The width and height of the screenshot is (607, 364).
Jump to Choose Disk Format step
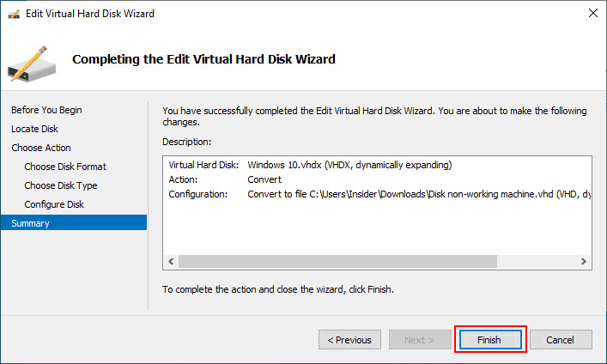[65, 167]
